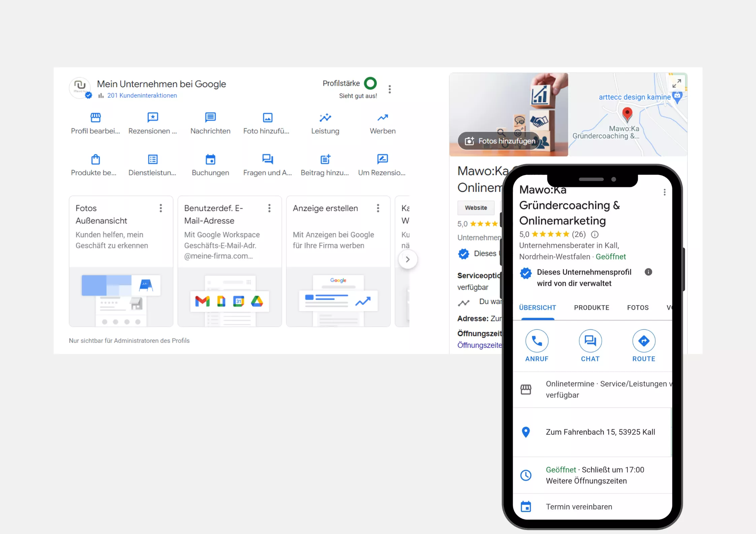This screenshot has height=534, width=756.
Task: Open Leistung performance icon
Action: (325, 117)
